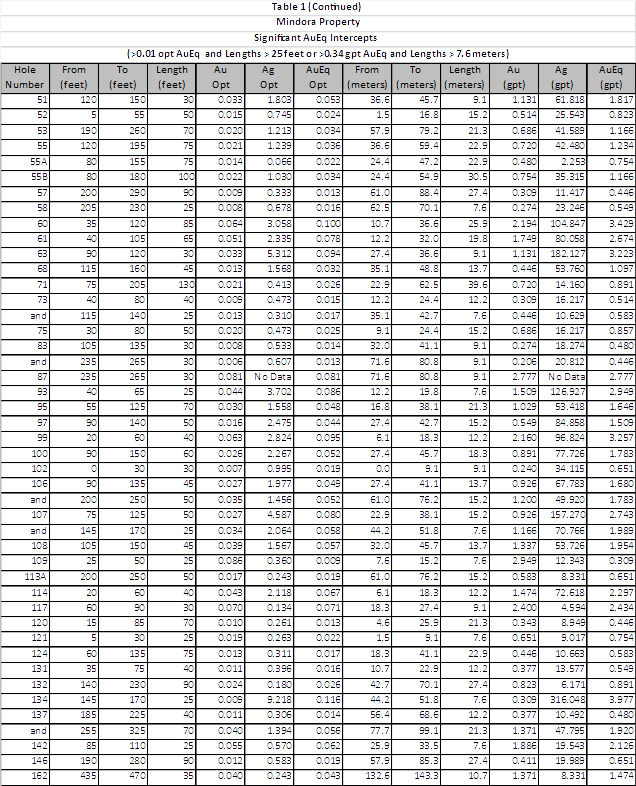Select Length meters value '39.6' for hole 71
The image size is (636, 786).
478,285
